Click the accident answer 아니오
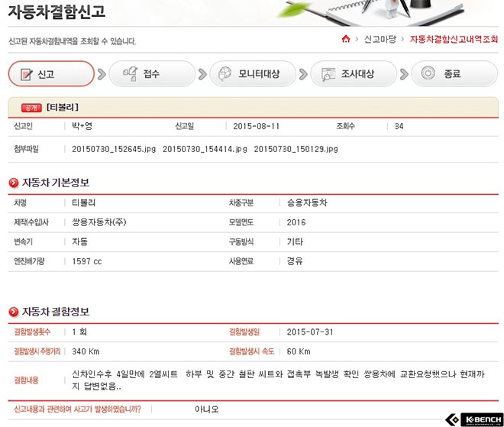This screenshot has height=427, width=504. pos(207,409)
